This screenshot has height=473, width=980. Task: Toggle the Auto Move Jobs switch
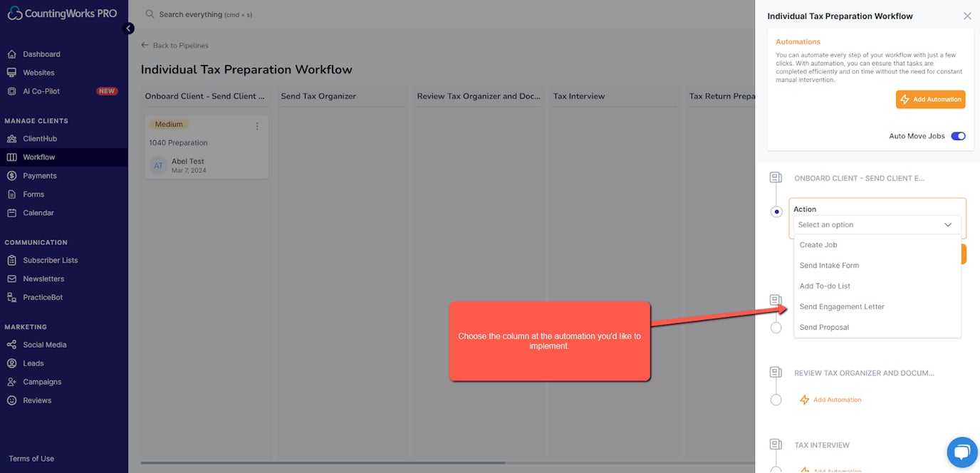[x=958, y=135]
